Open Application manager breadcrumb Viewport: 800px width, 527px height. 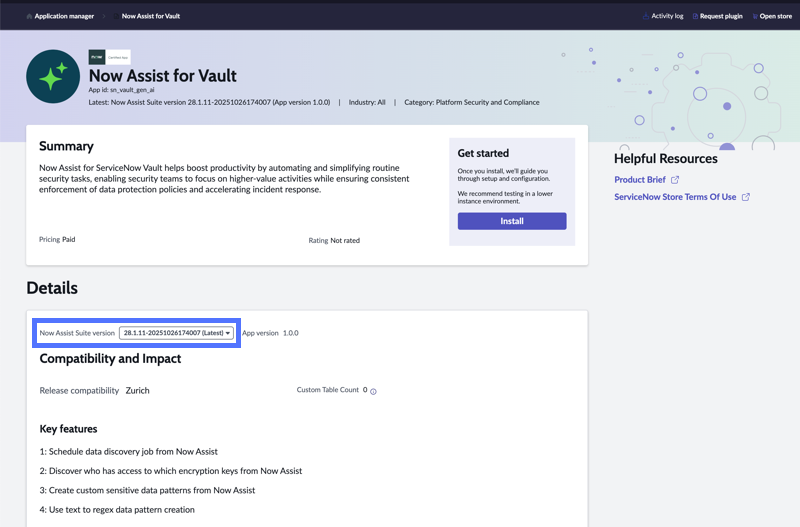[64, 16]
